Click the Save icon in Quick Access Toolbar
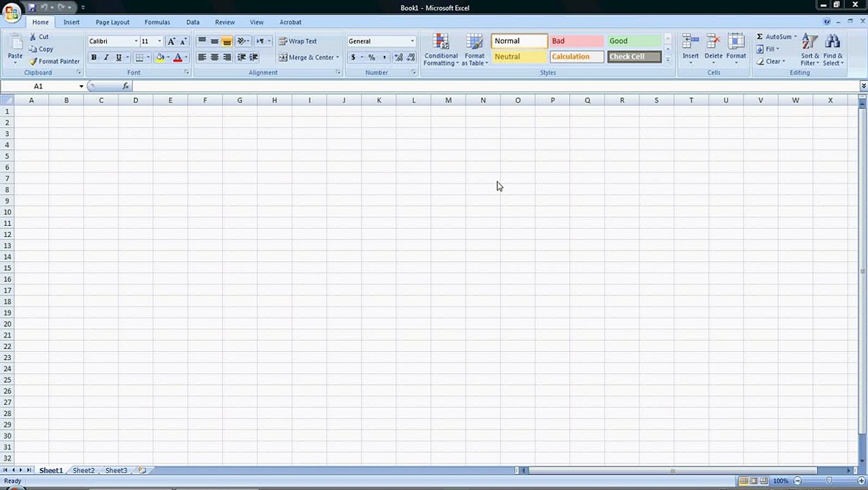This screenshot has width=868, height=490. [x=32, y=7]
